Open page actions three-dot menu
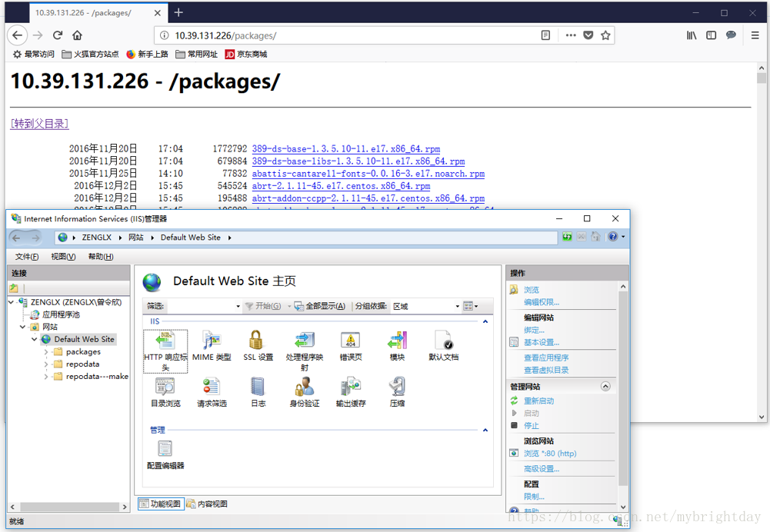The image size is (770, 532). [x=571, y=35]
